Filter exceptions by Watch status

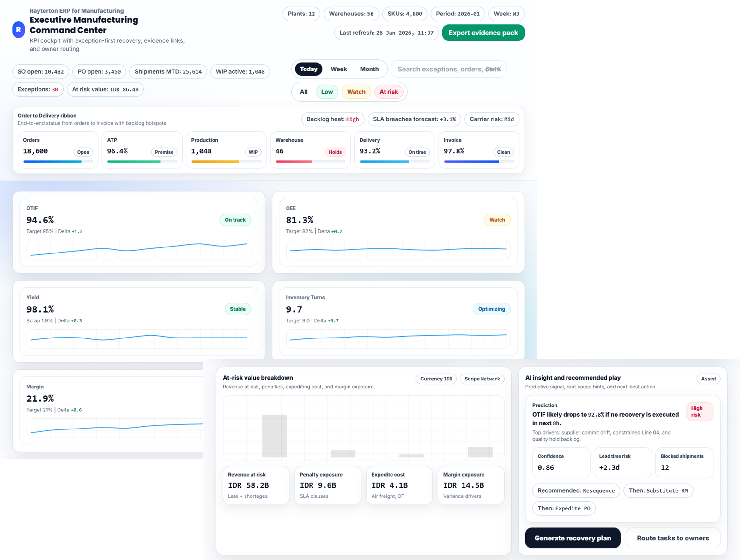point(356,92)
